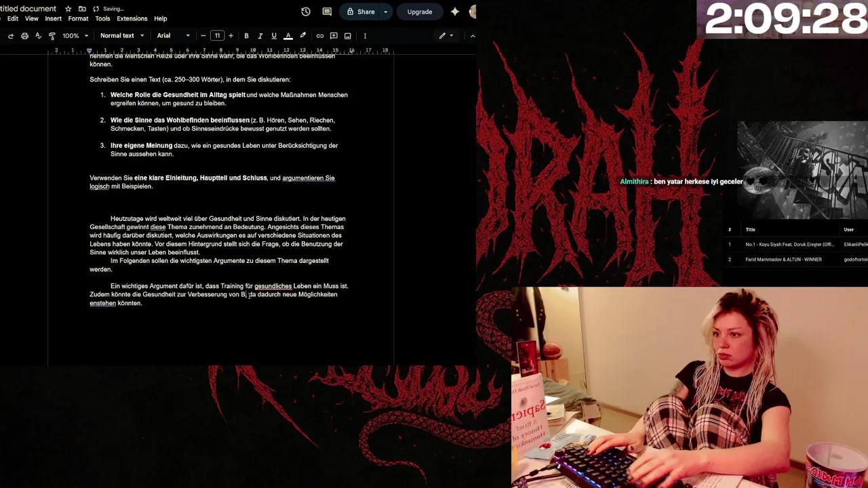Viewport: 868px width, 488px height.
Task: Toggle bold formatting
Action: coord(246,36)
